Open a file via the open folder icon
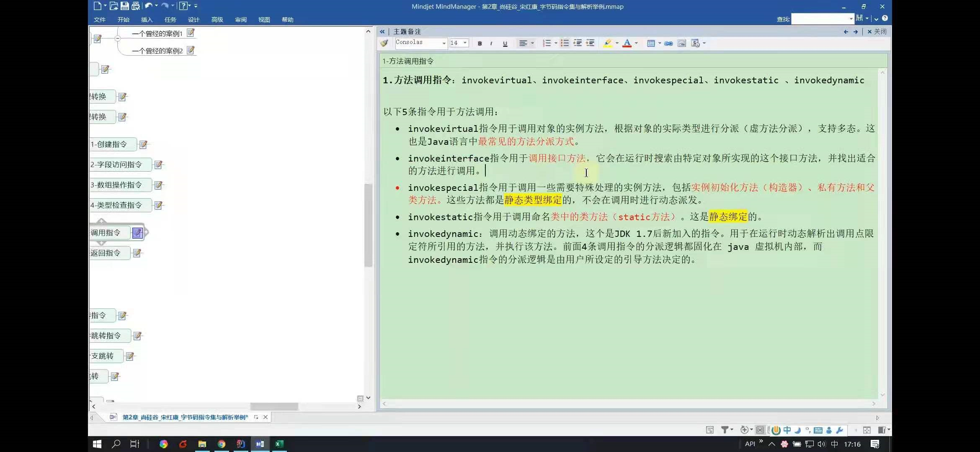This screenshot has width=980, height=452. click(113, 6)
